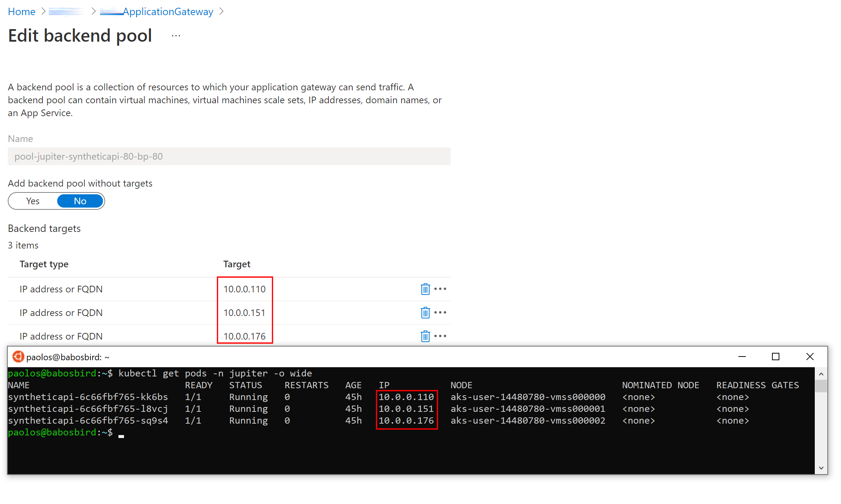The width and height of the screenshot is (841, 504).
Task: Click the terminal scrollbar thumb
Action: click(x=821, y=386)
